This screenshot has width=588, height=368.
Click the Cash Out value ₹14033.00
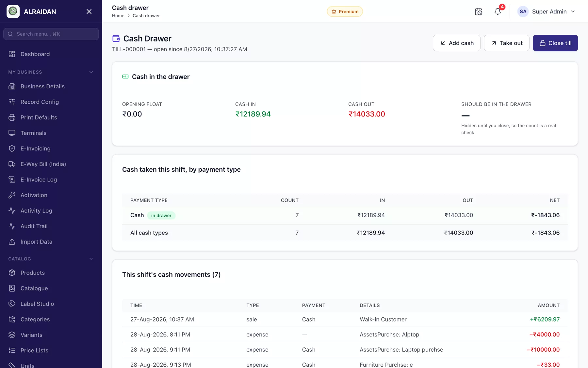pos(367,114)
